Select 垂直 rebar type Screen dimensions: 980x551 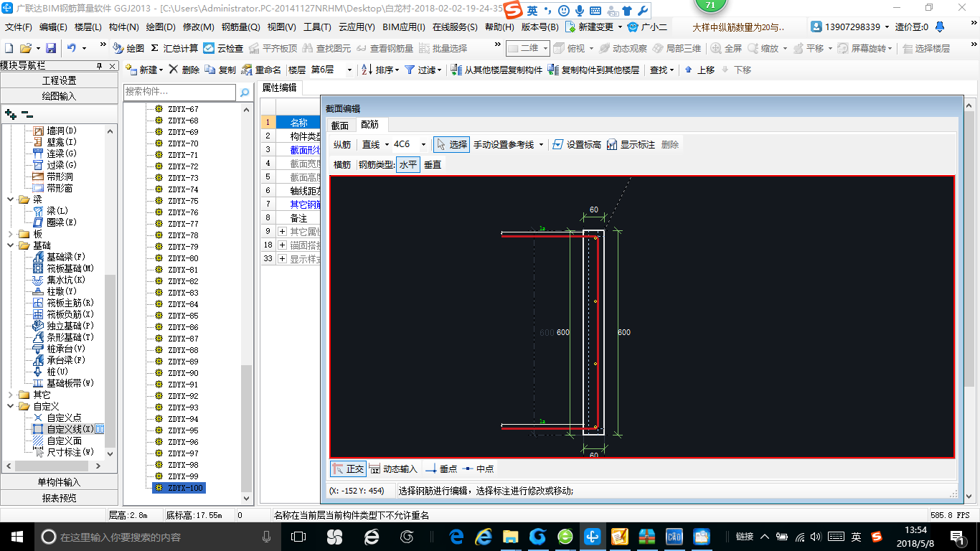pyautogui.click(x=433, y=164)
